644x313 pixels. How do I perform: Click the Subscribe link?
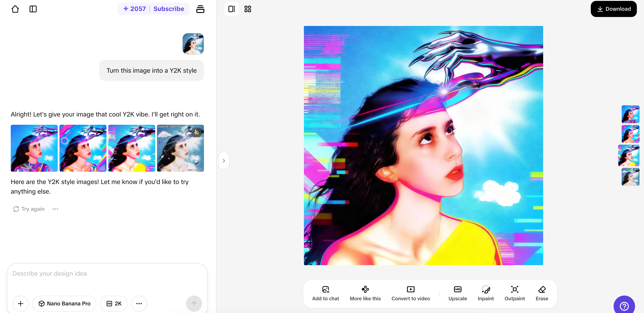[x=169, y=9]
